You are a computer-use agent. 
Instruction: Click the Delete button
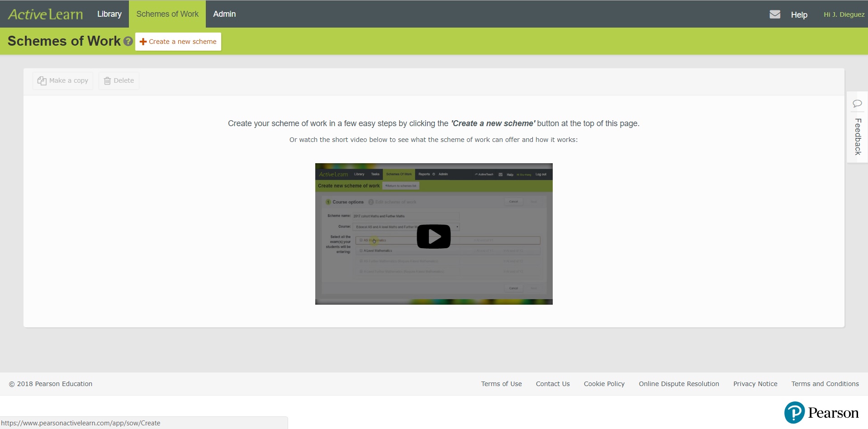[x=119, y=81]
